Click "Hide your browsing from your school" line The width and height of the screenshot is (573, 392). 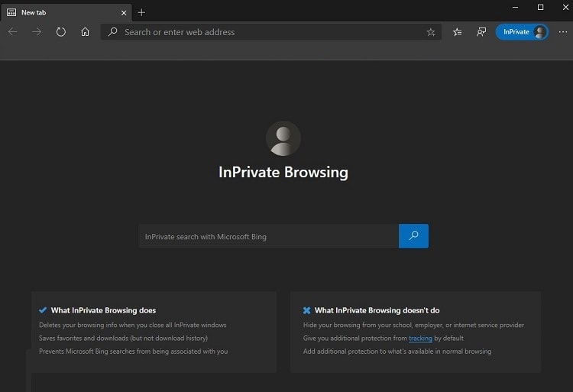coord(413,325)
